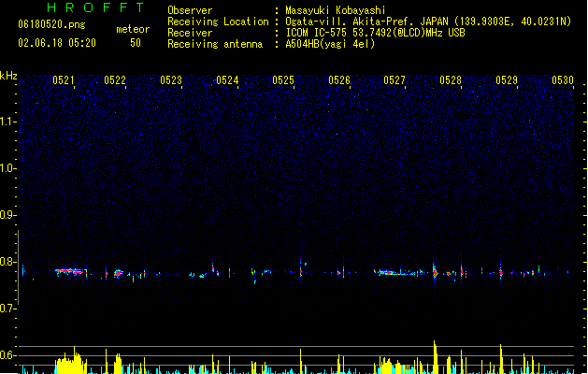588x374 pixels.
Task: Click the 0.9 kHz frequency label
Action: [x=7, y=215]
